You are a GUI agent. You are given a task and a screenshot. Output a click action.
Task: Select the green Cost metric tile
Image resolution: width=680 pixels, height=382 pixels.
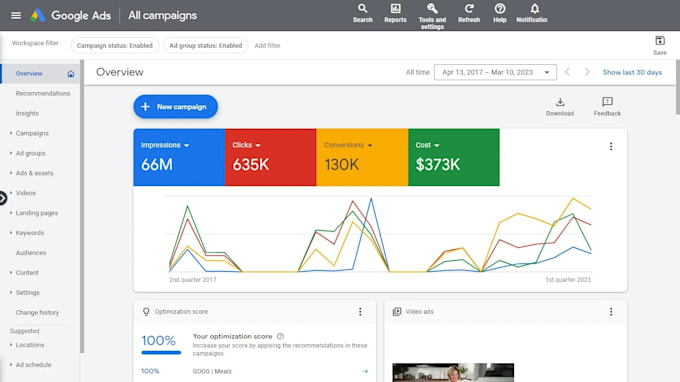(454, 157)
